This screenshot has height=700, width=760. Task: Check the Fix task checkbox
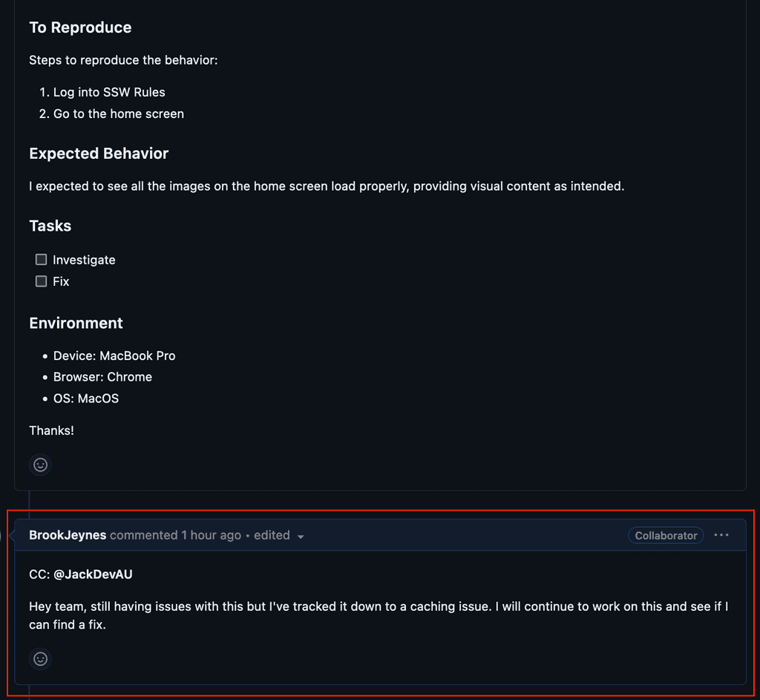click(x=41, y=281)
